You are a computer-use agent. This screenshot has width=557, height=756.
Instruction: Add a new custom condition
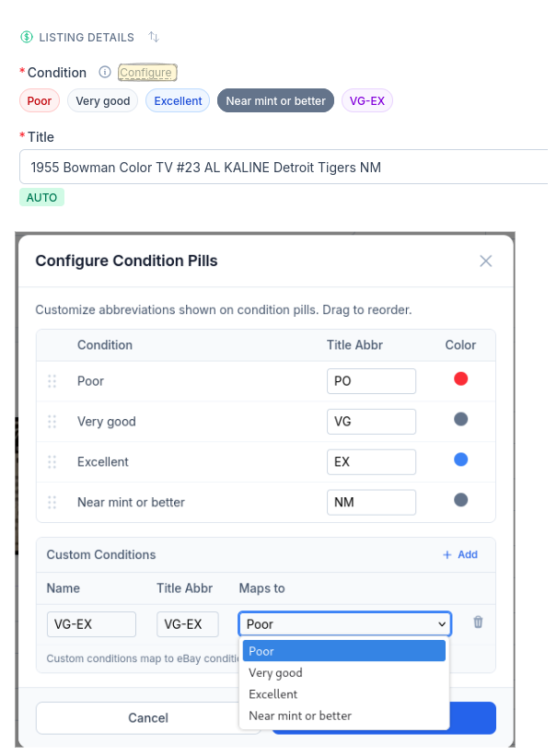458,554
